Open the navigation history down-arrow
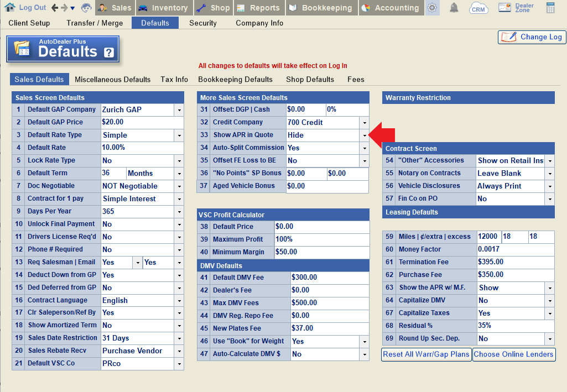This screenshot has width=567, height=392. click(72, 8)
